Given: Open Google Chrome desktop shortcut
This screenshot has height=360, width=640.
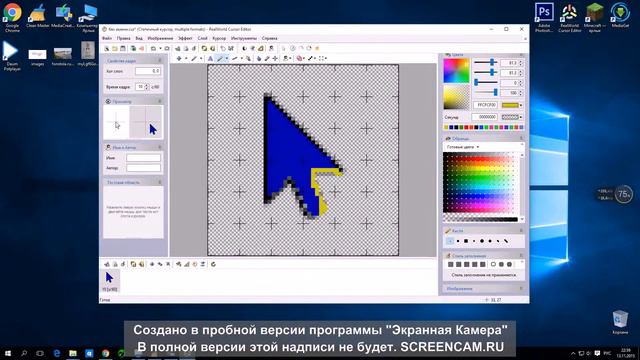Looking at the screenshot, I should pos(12,17).
